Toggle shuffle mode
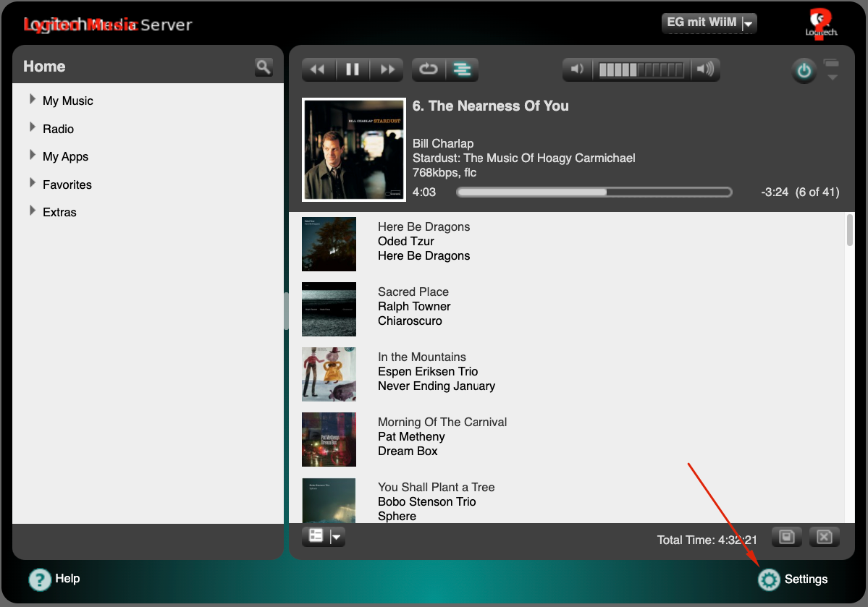The image size is (868, 607). pyautogui.click(x=462, y=69)
